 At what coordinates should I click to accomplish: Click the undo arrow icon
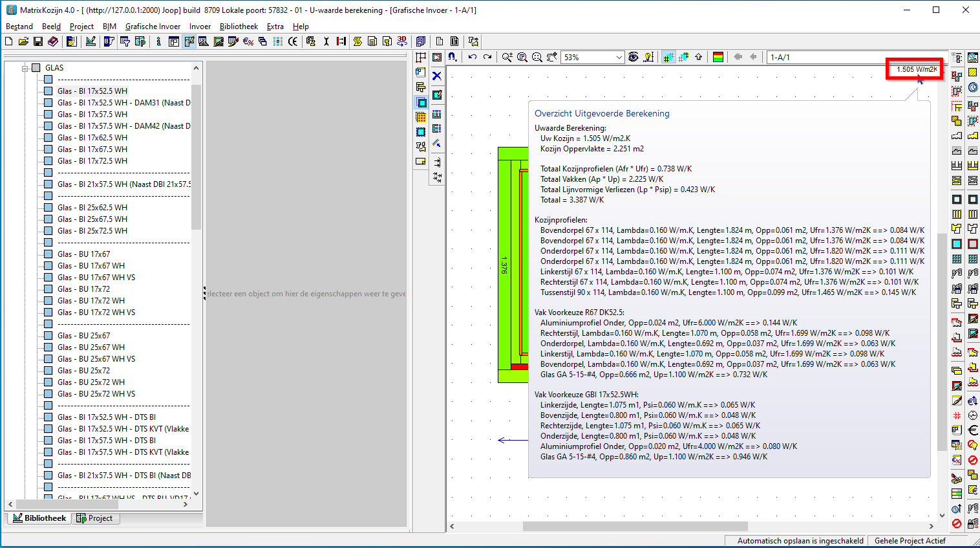click(473, 57)
